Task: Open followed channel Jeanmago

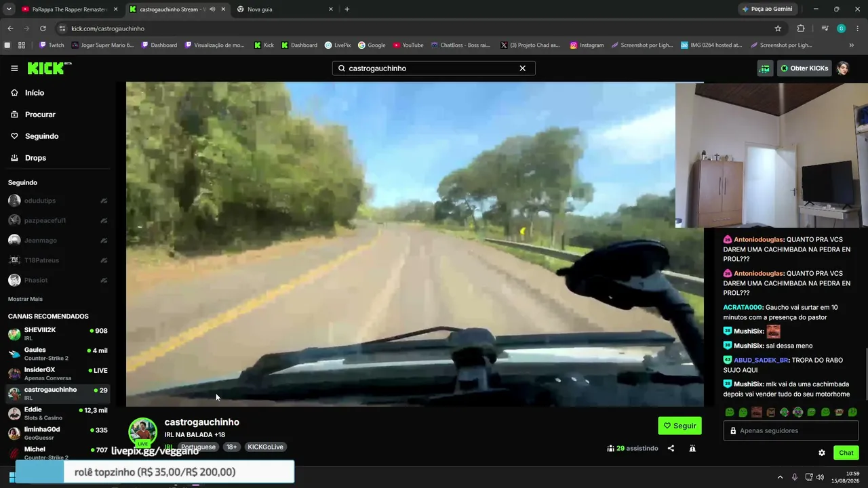Action: click(x=58, y=241)
